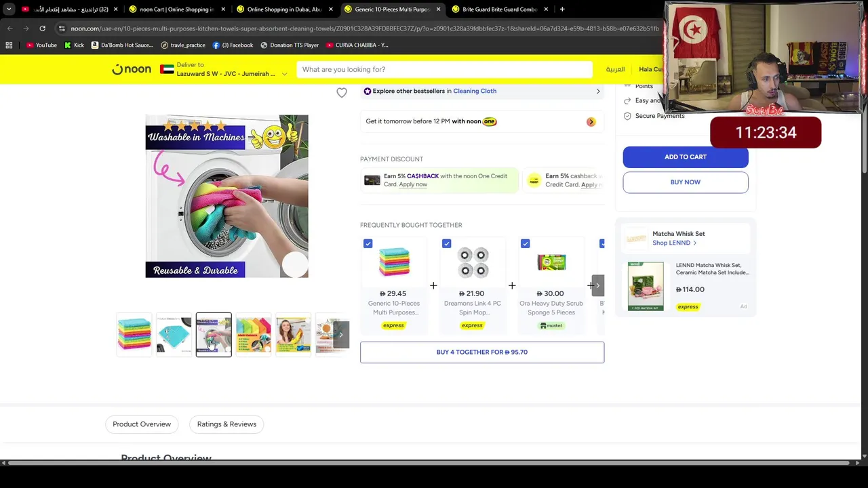Open Cleaning Cloth category link
This screenshot has width=868, height=488.
coord(475,91)
